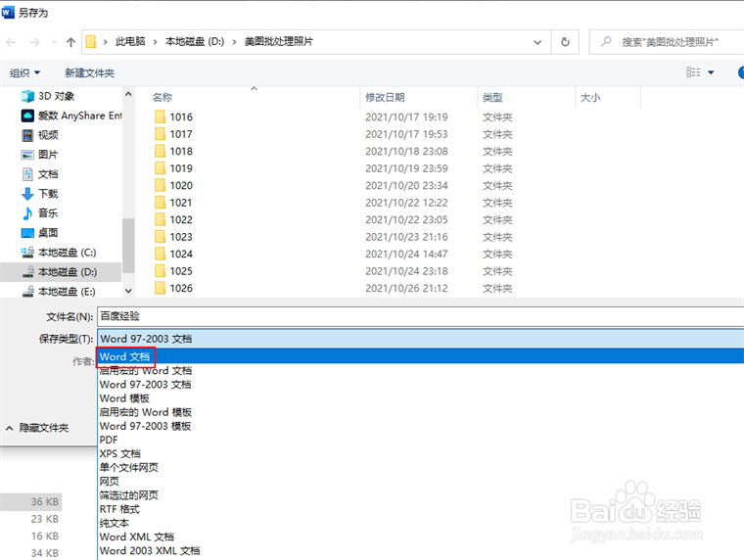Select 文档 in navigation pane

pos(40,174)
